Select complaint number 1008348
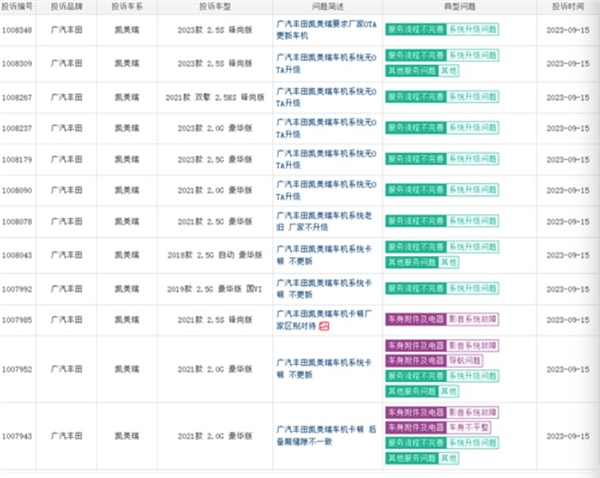Image resolution: width=600 pixels, height=478 pixels. 17,30
